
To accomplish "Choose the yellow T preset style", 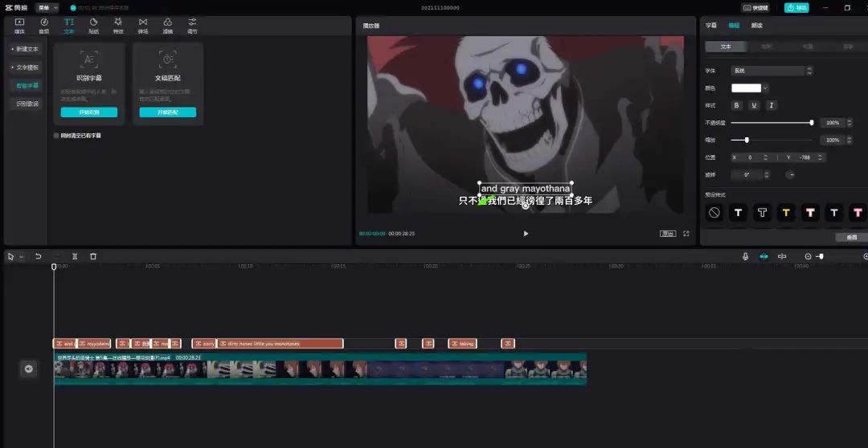I will (786, 213).
